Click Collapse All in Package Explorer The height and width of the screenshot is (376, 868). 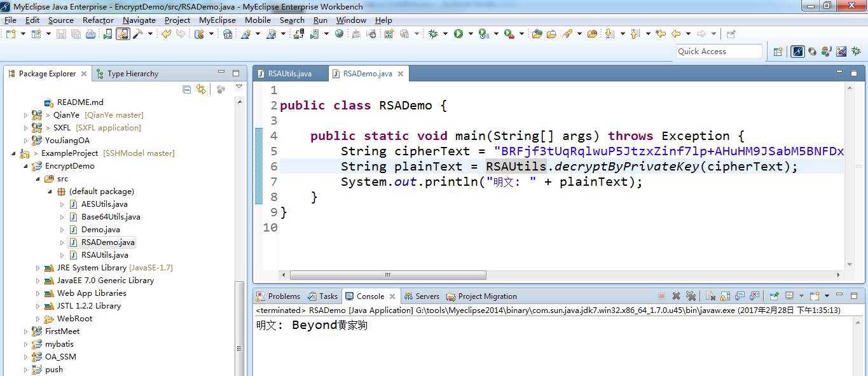pos(186,89)
